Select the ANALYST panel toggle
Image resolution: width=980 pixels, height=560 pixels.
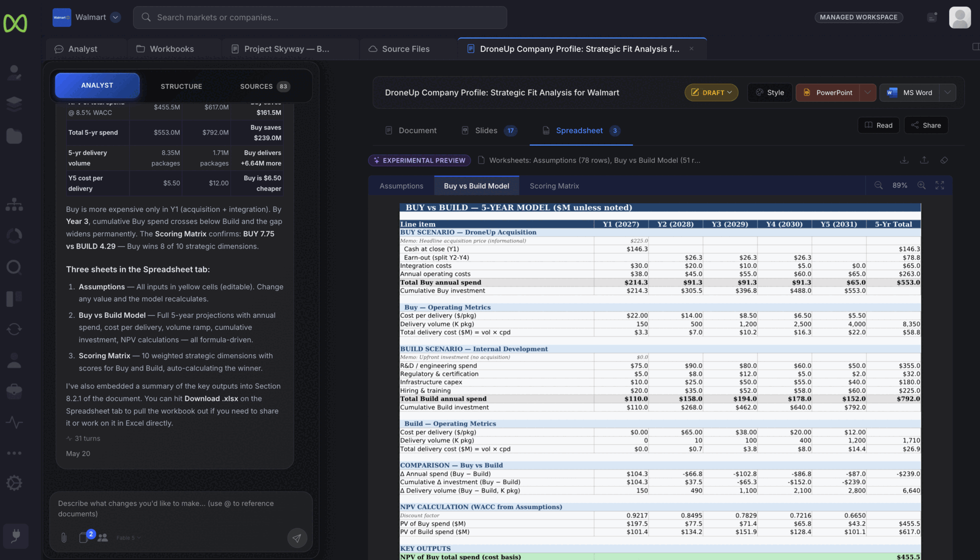[x=97, y=85]
